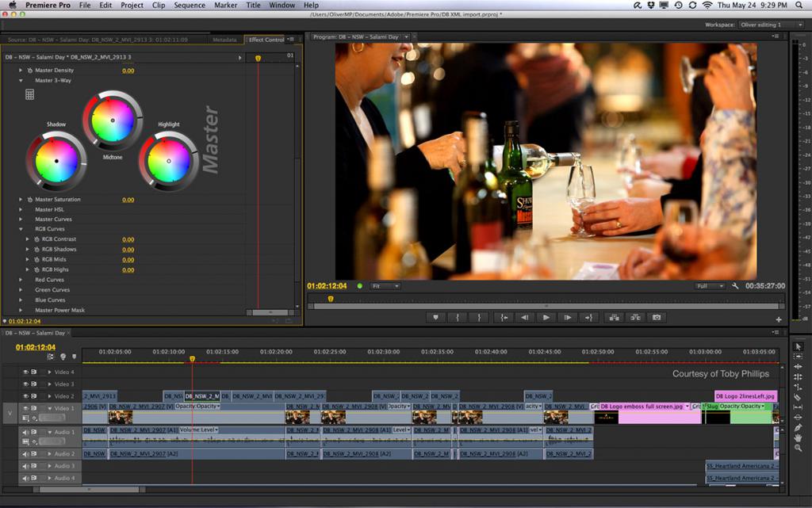Toggle the Video 3 track eye visibility

[25, 384]
